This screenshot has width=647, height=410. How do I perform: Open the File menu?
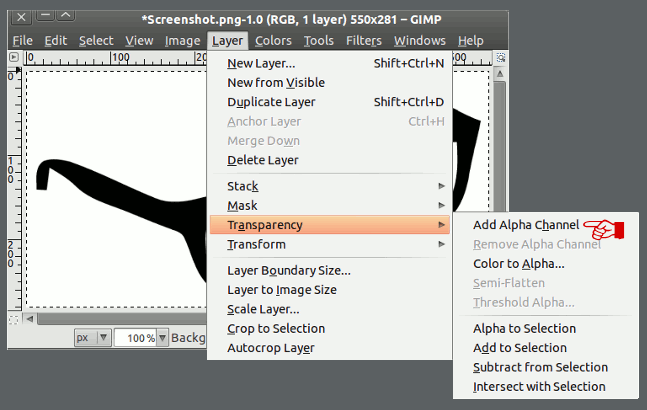coord(22,41)
